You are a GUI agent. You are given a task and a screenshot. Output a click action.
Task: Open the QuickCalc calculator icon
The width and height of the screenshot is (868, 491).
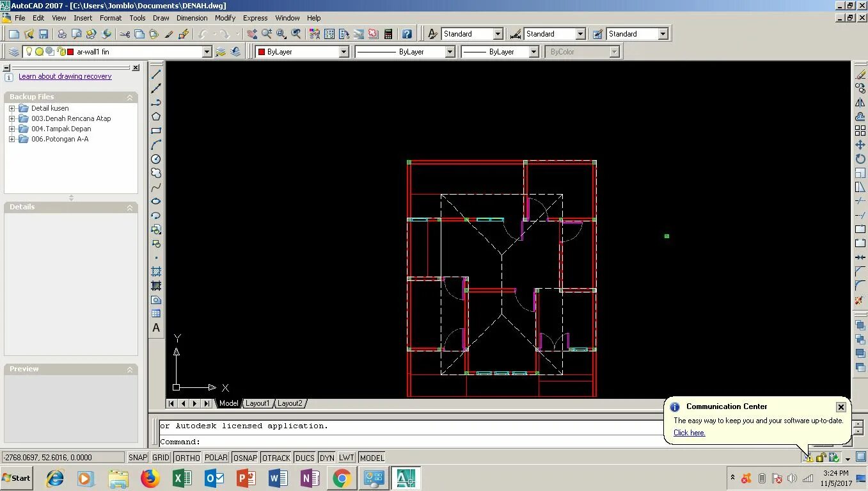[388, 34]
